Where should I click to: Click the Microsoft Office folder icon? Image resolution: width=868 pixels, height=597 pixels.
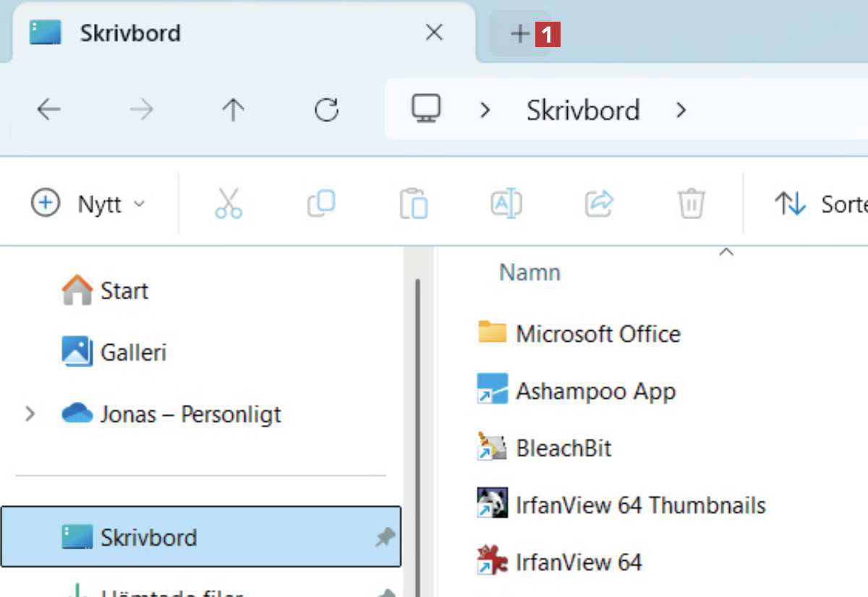point(493,332)
